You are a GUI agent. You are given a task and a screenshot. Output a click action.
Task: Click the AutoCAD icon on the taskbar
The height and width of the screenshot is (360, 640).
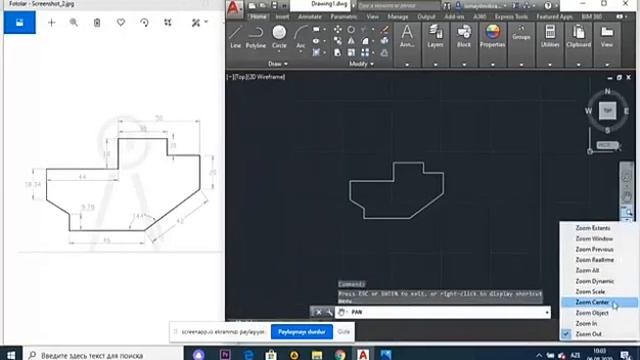(363, 355)
